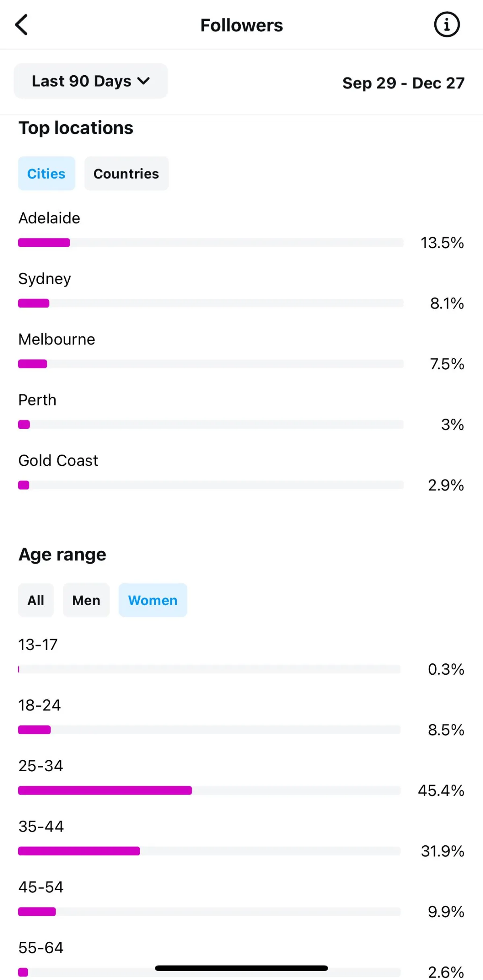Viewport: 483px width, 980px height.
Task: Tap the Gold Coast 2.9% value
Action: pos(446,485)
